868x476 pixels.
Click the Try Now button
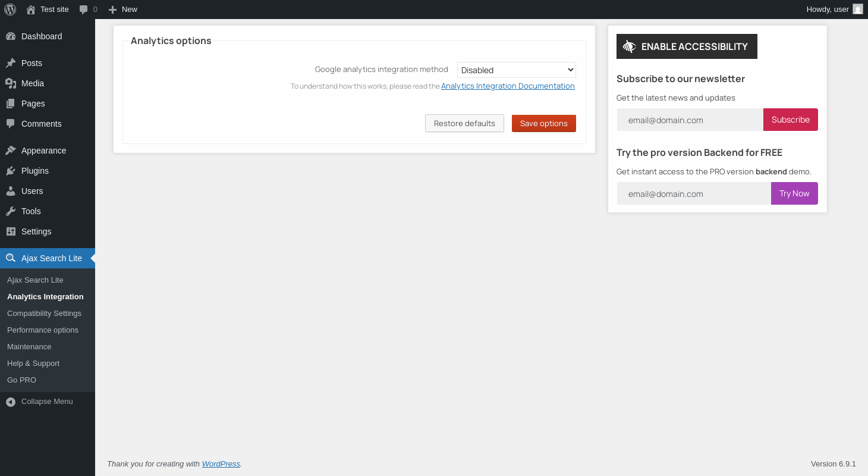(794, 193)
